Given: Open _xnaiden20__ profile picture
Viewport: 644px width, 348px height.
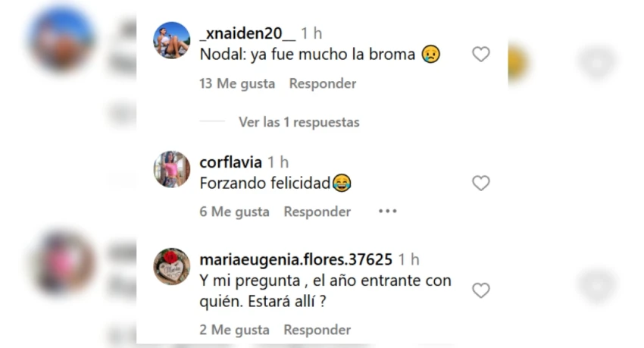Looking at the screenshot, I should click(172, 41).
